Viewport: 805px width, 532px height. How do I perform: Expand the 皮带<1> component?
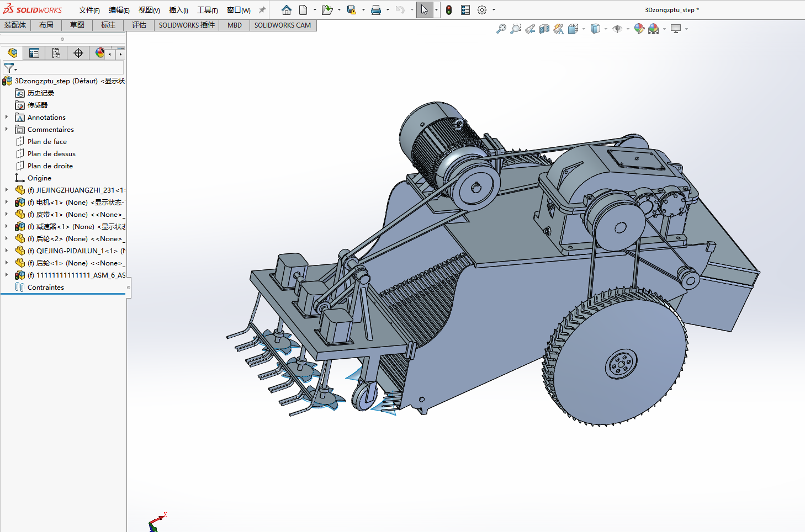pyautogui.click(x=7, y=214)
